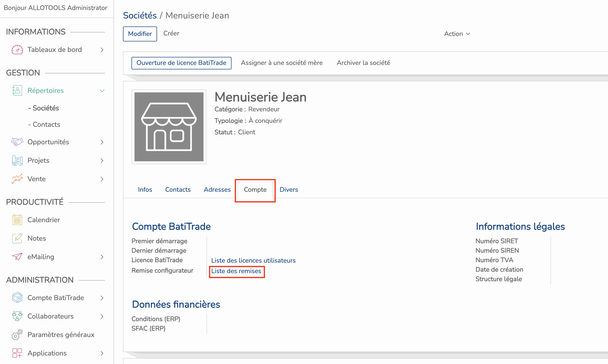This screenshot has width=608, height=364.
Task: Click the Notes pencil icon
Action: coord(17,238)
